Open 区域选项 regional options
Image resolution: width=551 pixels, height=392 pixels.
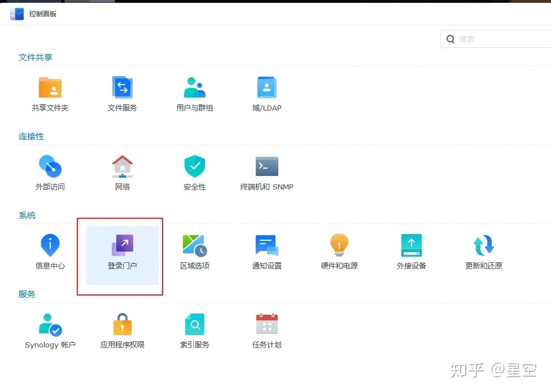[195, 246]
